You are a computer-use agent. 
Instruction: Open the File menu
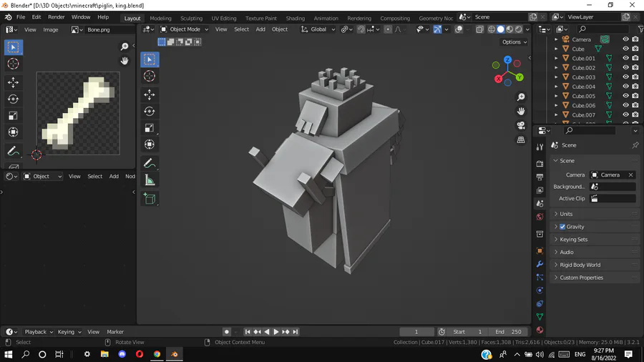point(21,17)
